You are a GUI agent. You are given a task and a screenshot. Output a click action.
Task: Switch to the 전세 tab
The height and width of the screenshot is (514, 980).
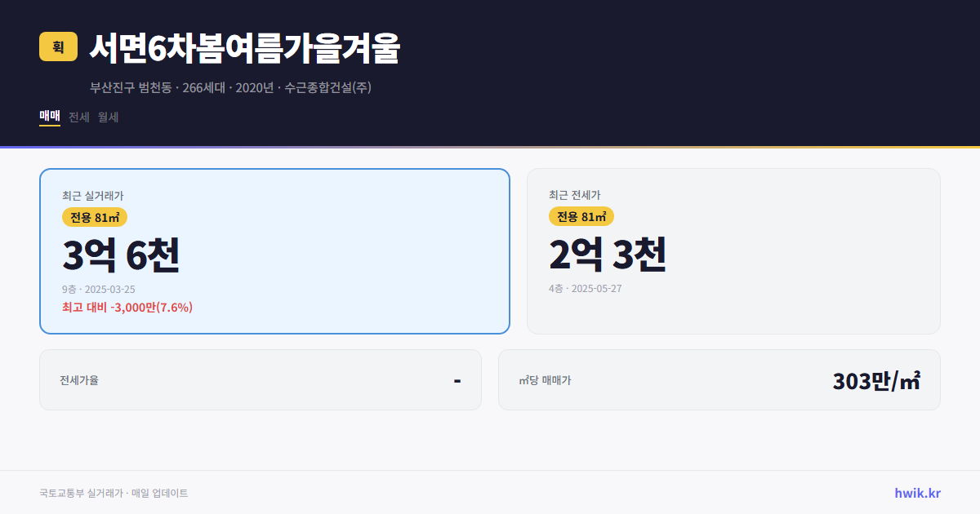(x=78, y=117)
